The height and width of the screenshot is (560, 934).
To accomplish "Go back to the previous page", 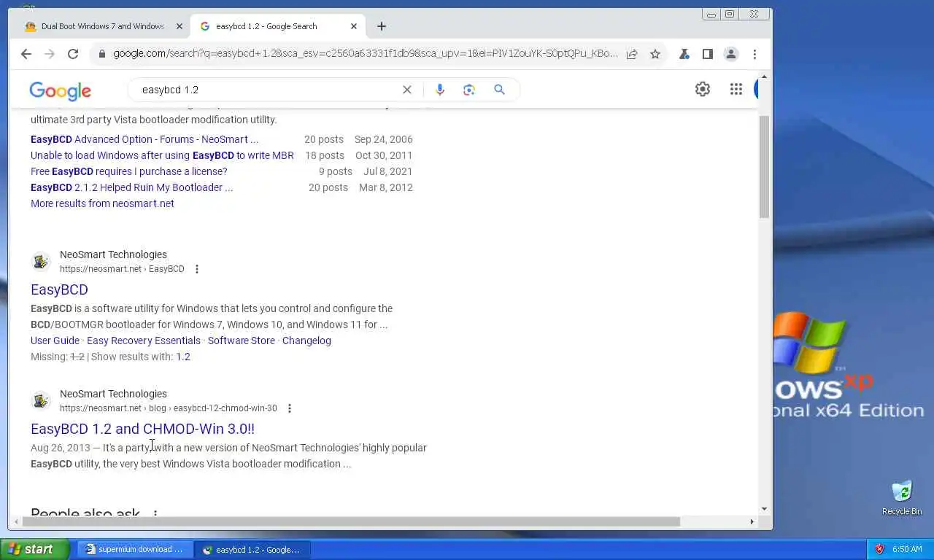I will coord(26,54).
